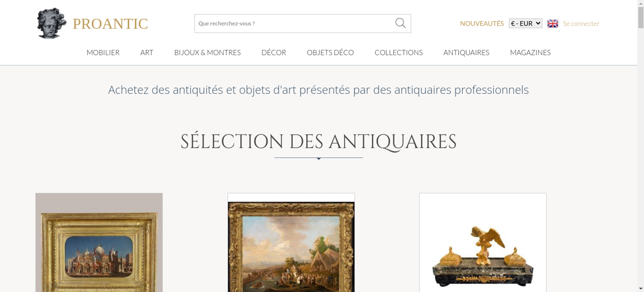This screenshot has height=292, width=644.
Task: Click the Se connecter login link
Action: (x=581, y=23)
